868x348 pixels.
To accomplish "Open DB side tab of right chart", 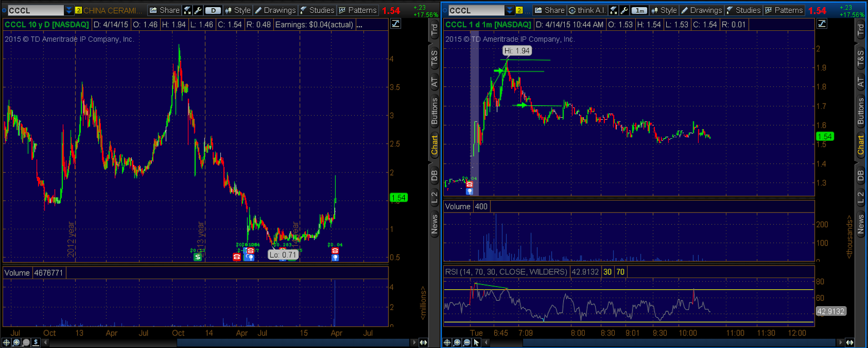I will pos(860,176).
